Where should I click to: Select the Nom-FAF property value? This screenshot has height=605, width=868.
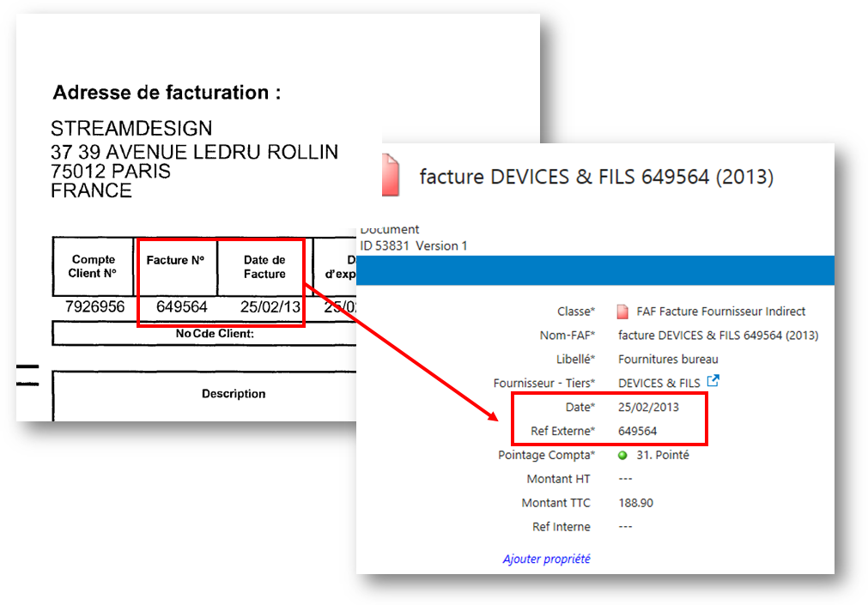718,336
